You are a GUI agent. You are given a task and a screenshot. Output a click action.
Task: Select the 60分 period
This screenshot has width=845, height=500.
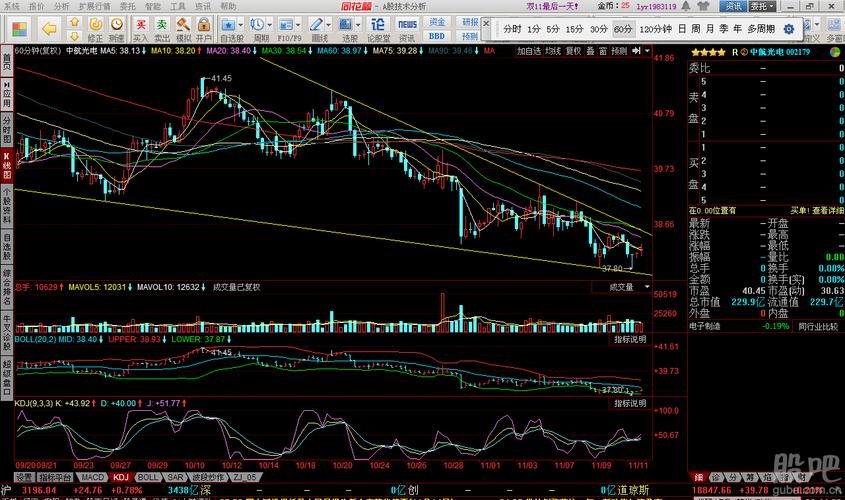(x=623, y=29)
